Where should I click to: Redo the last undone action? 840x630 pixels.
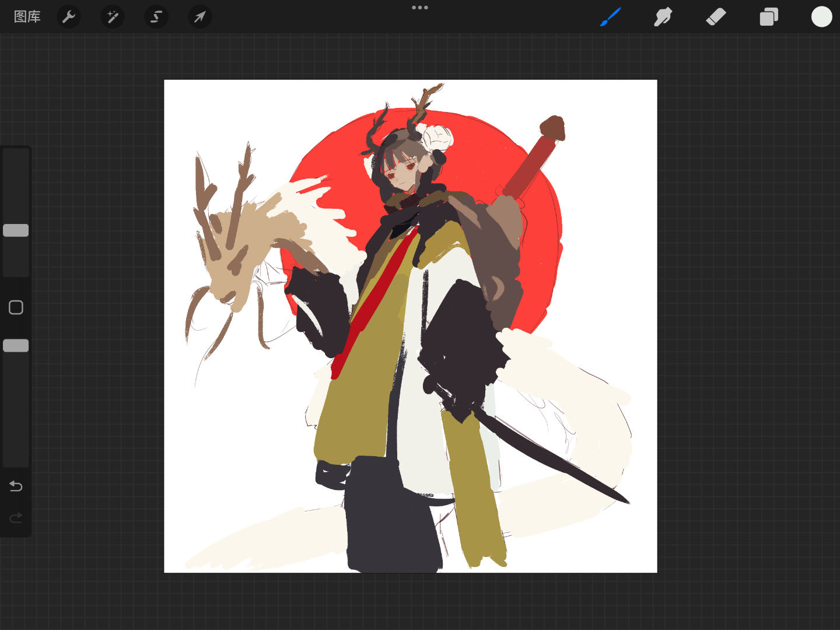coord(16,517)
